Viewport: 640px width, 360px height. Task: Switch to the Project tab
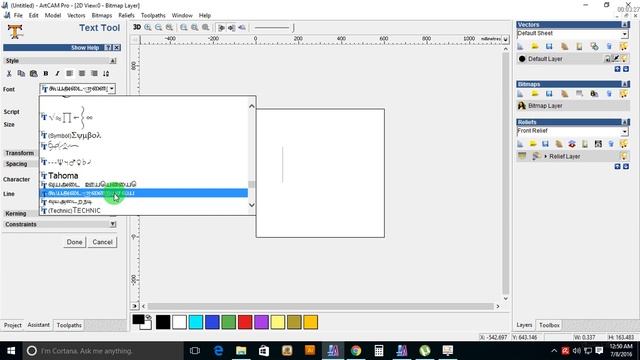click(13, 325)
